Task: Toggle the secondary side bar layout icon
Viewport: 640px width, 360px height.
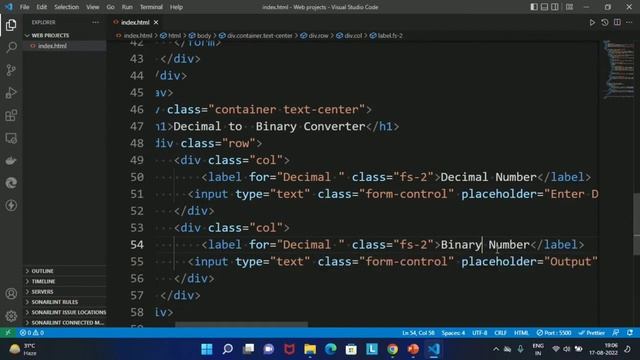Action: 555,7
